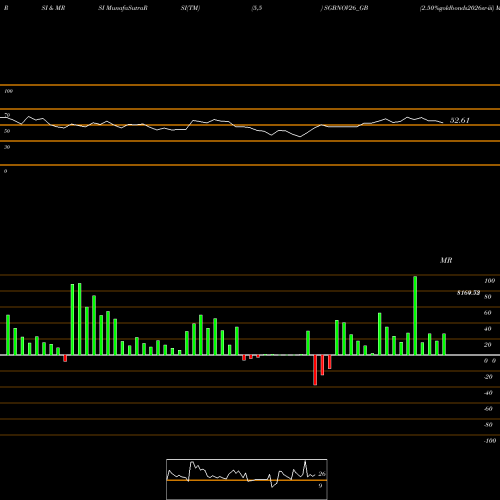Viewport: 500px width, 500px height.
Task: Open the mini overview chart thumbnail
Action: 247,479
